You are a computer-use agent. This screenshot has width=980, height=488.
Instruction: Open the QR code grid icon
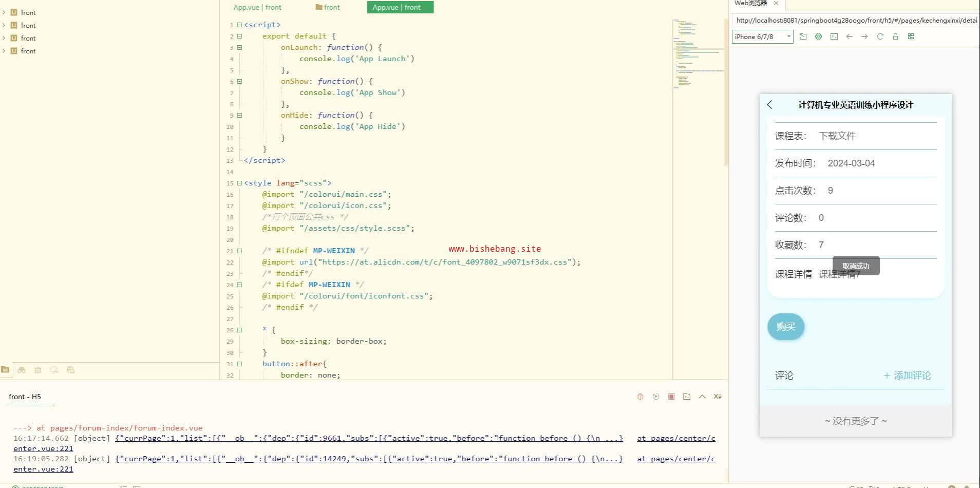tap(911, 36)
